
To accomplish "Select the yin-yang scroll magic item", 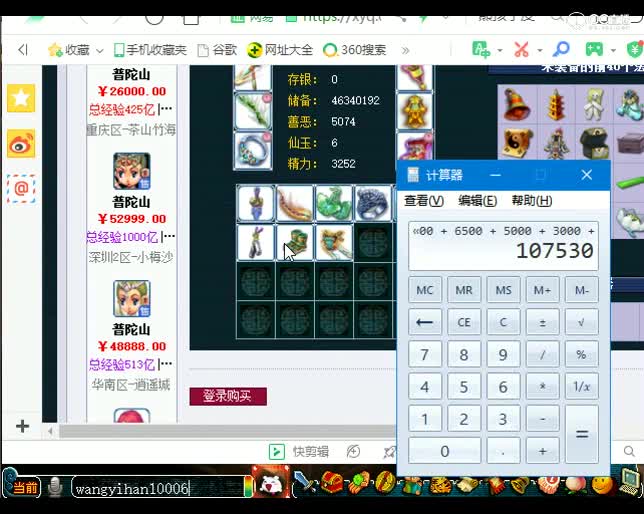I will click(516, 143).
